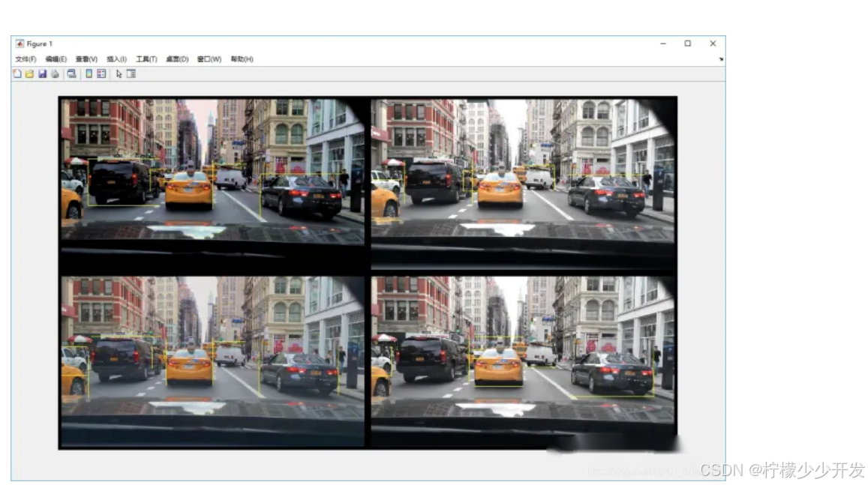Click the Figure 1 window title text
Screen dimensions: 868x485
coord(39,43)
